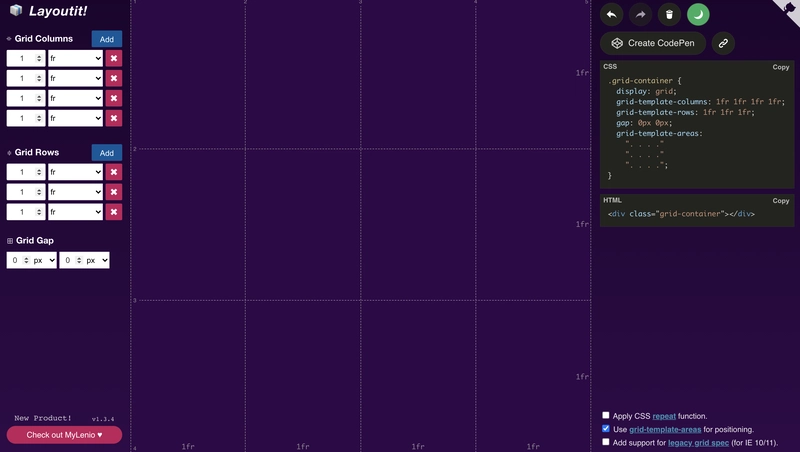Remove the second grid column
Viewport: 800px width, 452px height.
coord(114,78)
